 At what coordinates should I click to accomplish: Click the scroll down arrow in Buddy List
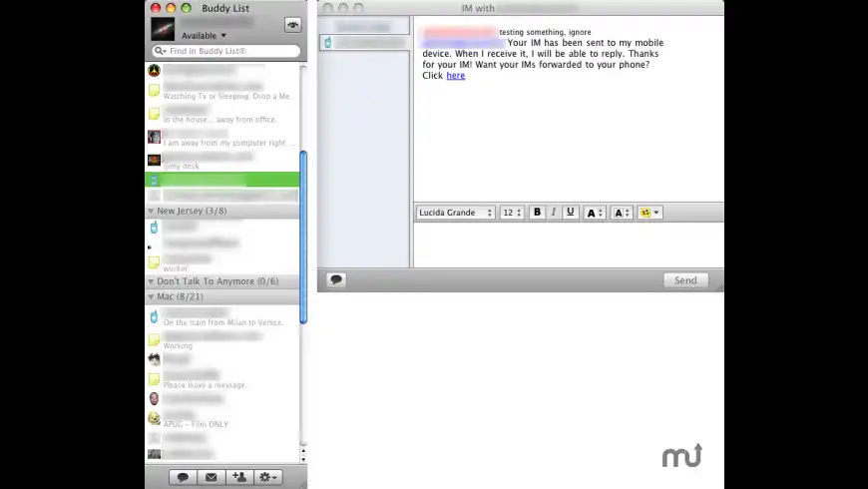(303, 459)
